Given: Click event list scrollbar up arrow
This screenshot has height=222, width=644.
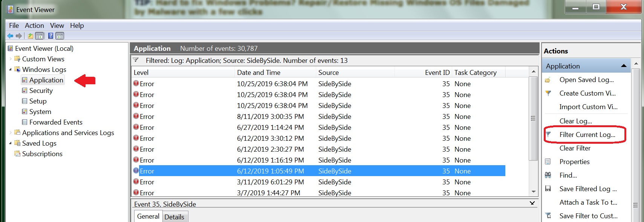Looking at the screenshot, I should (533, 71).
